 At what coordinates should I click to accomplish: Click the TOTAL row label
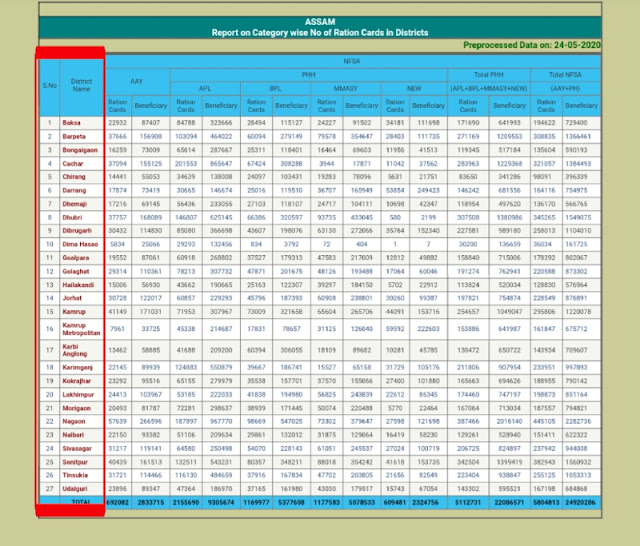coord(81,502)
